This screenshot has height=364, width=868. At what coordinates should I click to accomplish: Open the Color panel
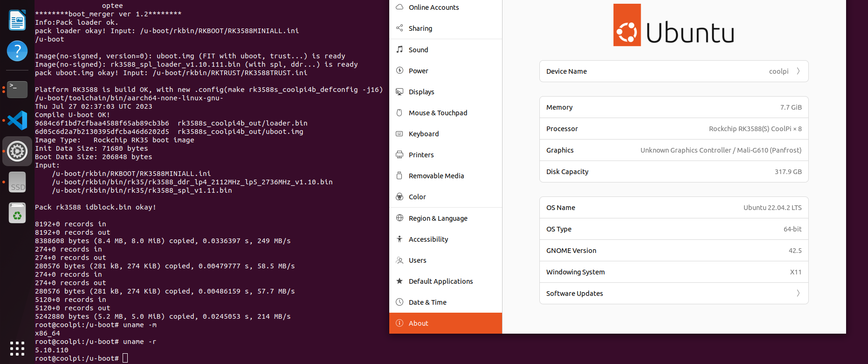coord(446,196)
